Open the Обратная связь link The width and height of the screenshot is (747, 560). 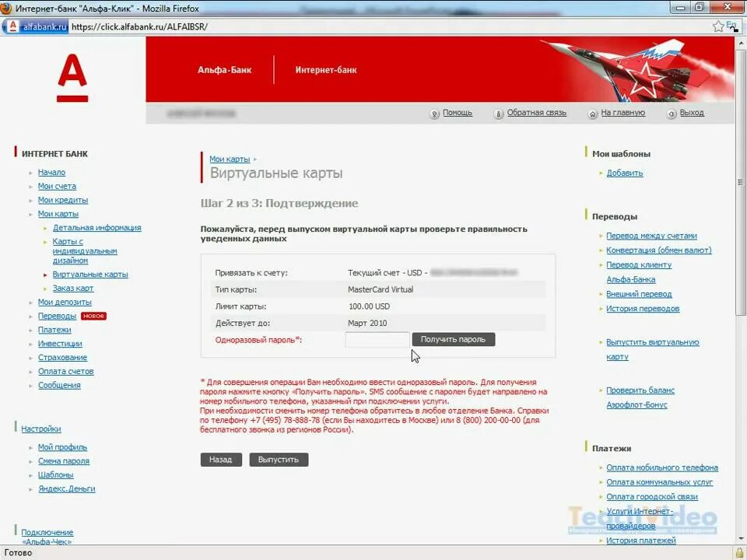click(536, 113)
